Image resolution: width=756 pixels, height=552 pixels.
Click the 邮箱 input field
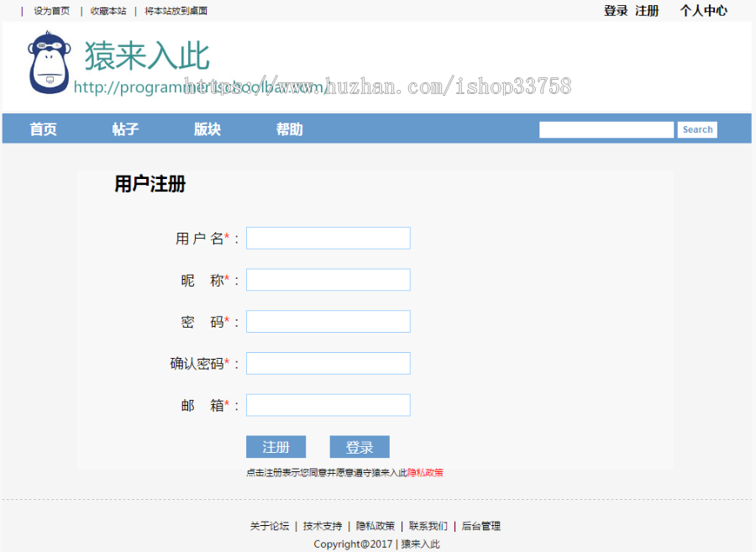point(328,405)
